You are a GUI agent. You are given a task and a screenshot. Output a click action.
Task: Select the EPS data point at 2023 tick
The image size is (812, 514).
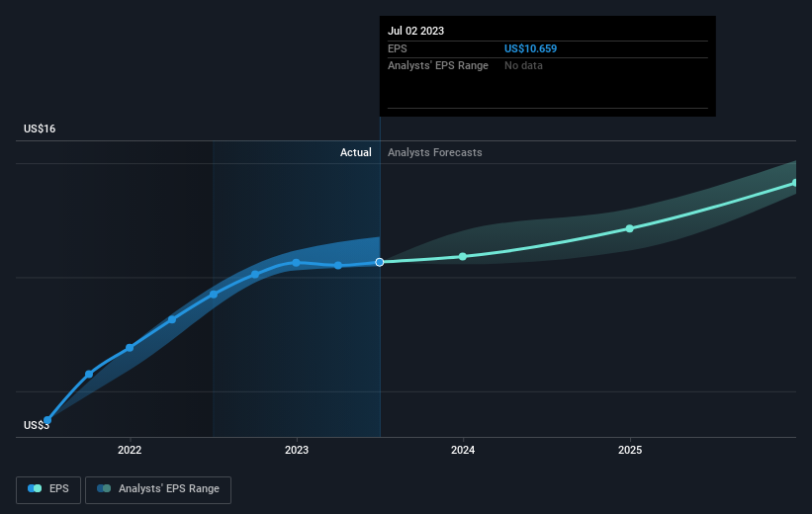click(x=296, y=262)
